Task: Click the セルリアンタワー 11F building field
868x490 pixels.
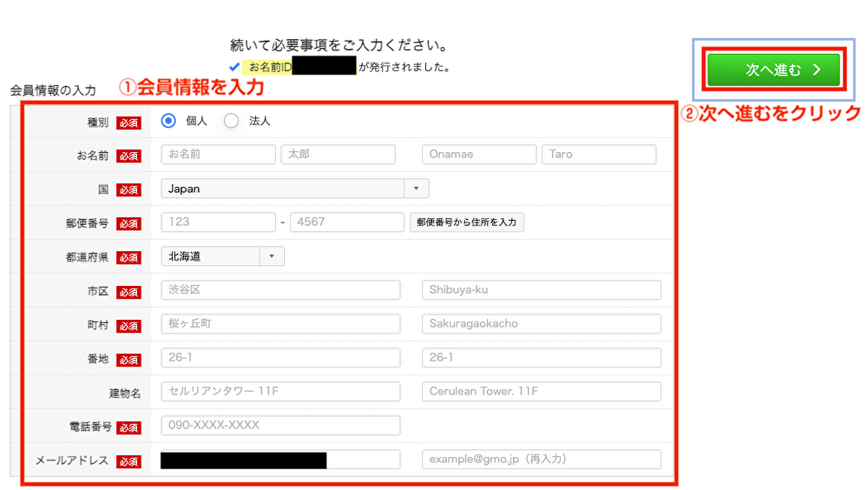Action: pyautogui.click(x=280, y=392)
